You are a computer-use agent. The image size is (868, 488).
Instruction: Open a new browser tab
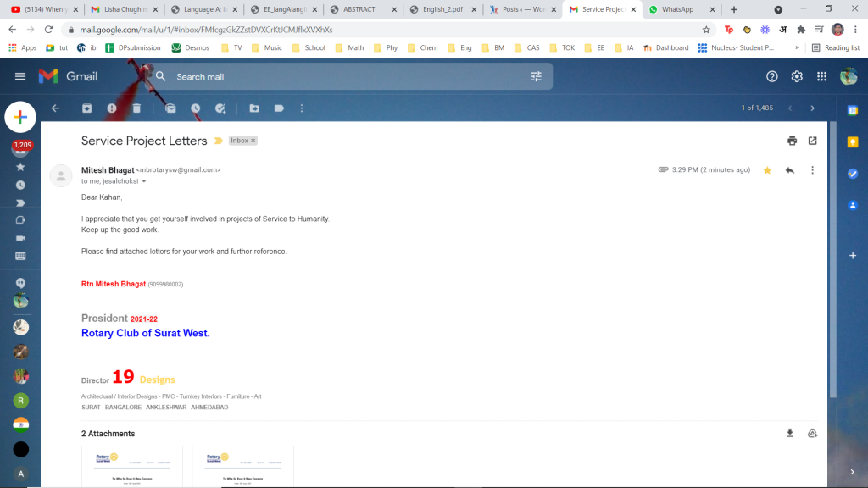tap(734, 9)
